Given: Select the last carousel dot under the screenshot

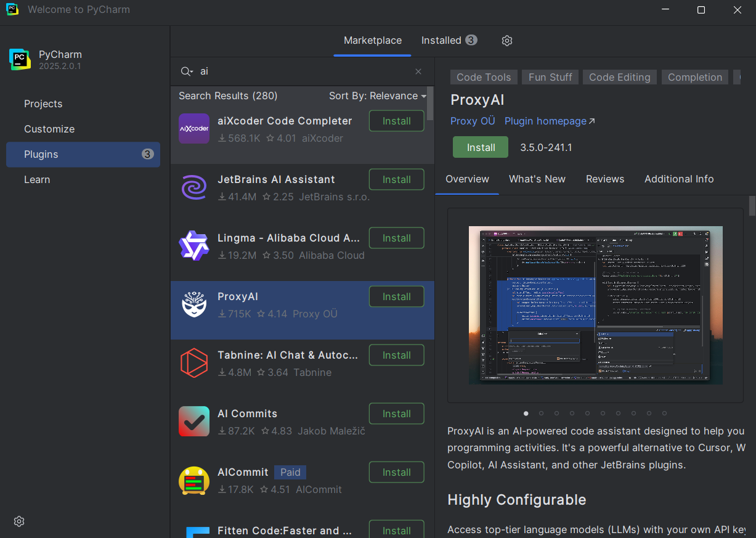Looking at the screenshot, I should (664, 414).
